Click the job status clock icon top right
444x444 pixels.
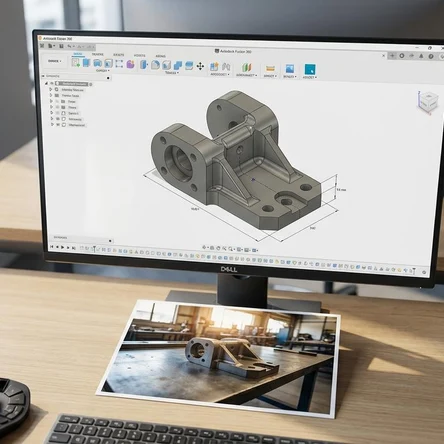click(x=402, y=56)
